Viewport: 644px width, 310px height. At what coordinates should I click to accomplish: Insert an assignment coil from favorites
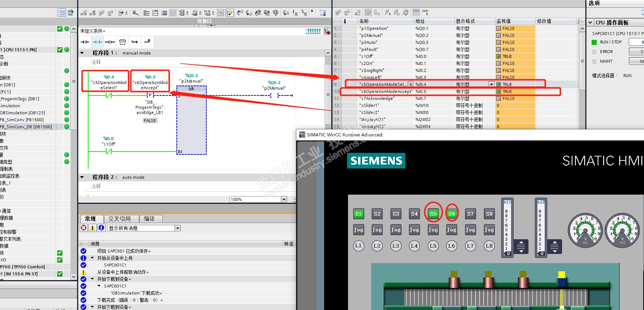coord(110,42)
